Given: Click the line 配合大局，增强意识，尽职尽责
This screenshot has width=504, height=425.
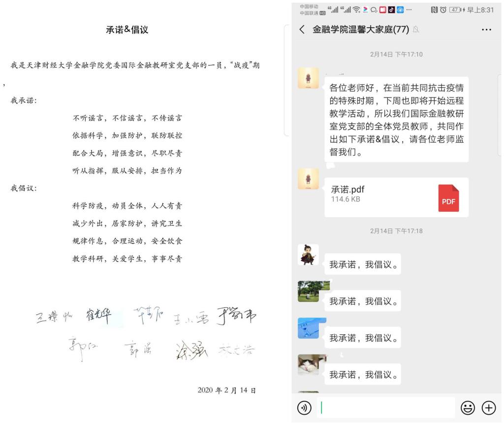Looking at the screenshot, I should point(127,153).
